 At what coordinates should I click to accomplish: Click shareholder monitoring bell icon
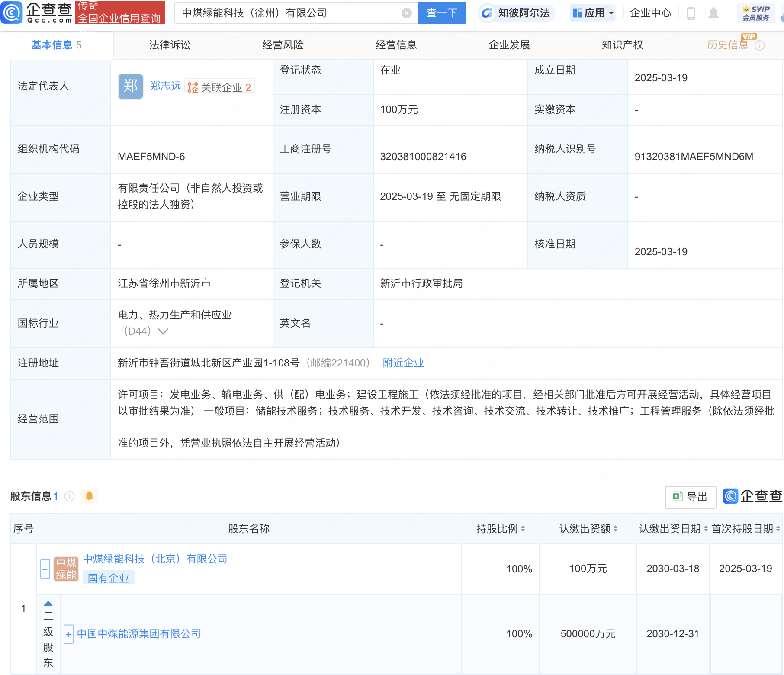pos(90,496)
